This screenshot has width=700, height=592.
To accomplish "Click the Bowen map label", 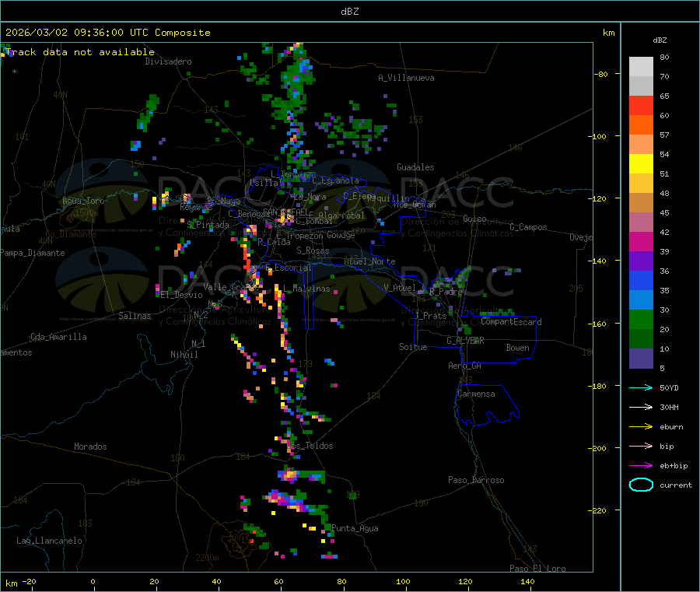I will point(517,348).
